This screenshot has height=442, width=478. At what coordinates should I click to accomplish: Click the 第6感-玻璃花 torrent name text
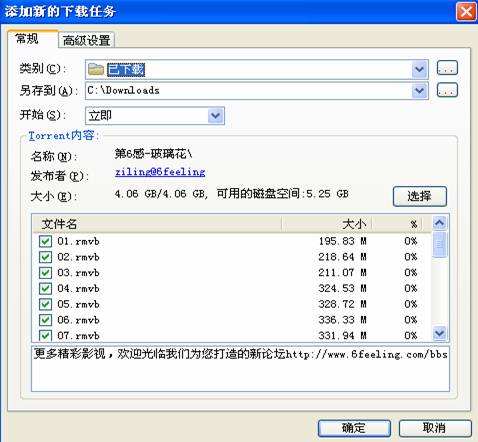coord(153,154)
